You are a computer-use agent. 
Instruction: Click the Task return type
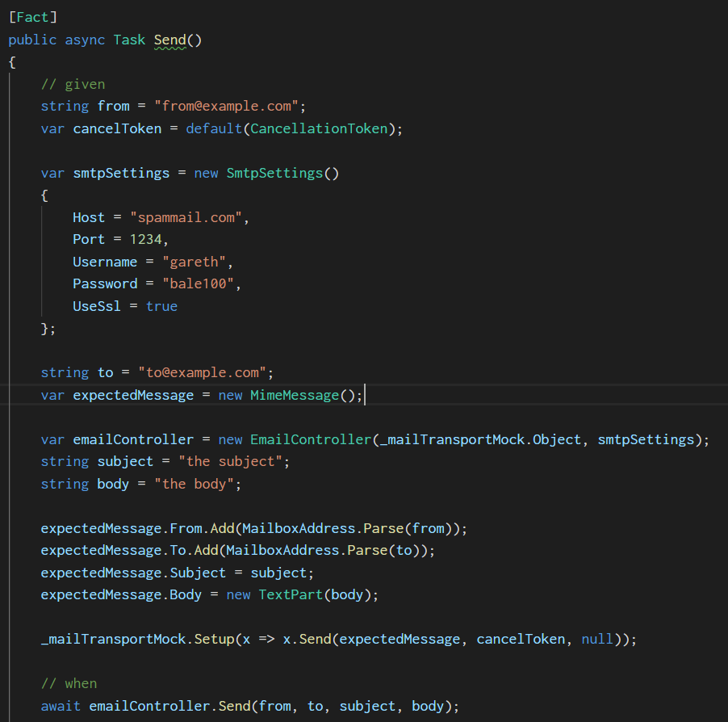pyautogui.click(x=129, y=40)
